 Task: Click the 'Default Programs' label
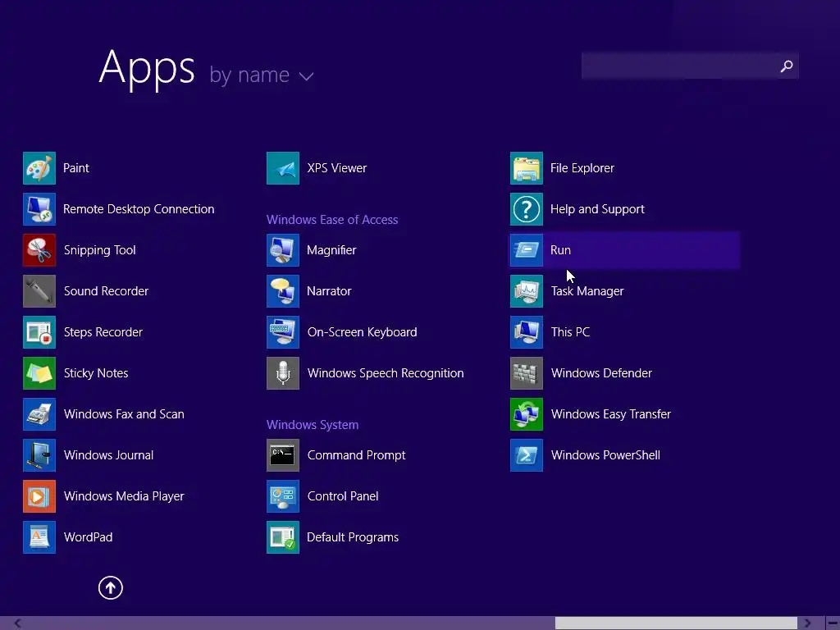coord(353,537)
